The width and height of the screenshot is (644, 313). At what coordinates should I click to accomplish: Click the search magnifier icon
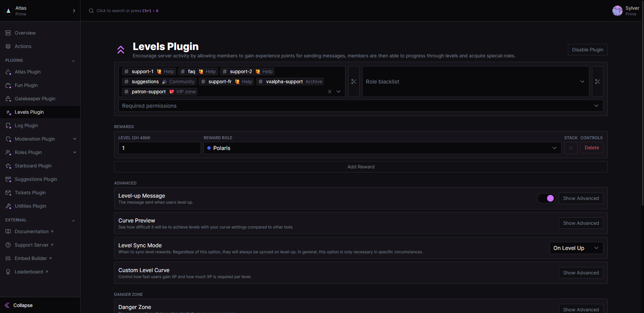[91, 11]
